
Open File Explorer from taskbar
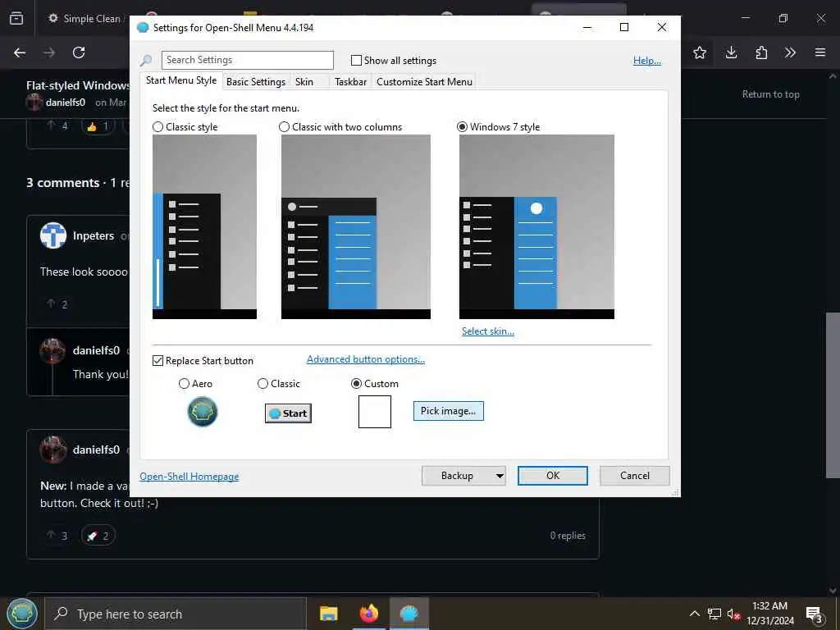tap(328, 614)
